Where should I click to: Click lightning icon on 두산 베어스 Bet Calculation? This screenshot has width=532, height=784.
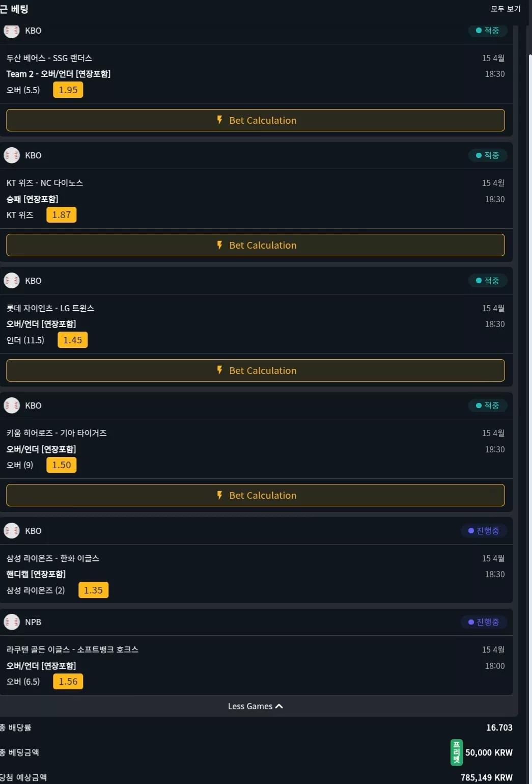point(219,120)
